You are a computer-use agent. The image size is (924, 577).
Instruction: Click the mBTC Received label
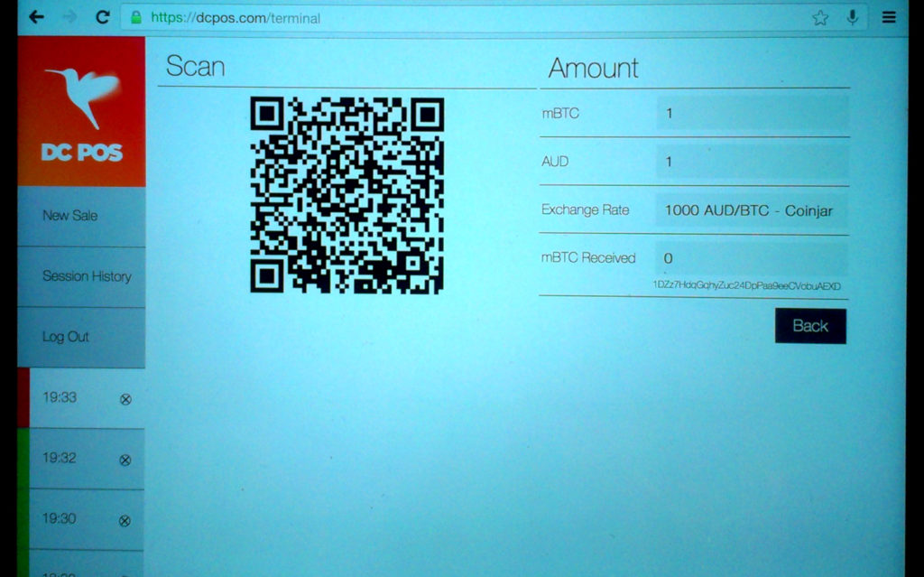588,258
